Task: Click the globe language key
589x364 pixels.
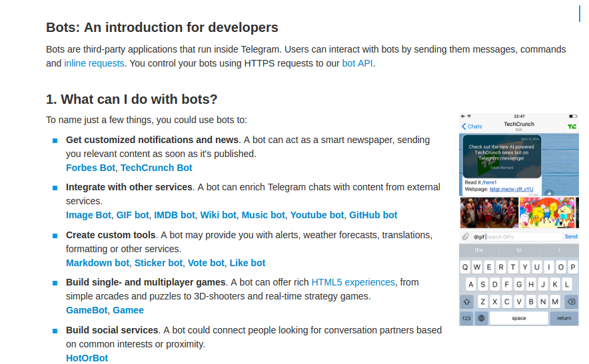Action: (x=482, y=318)
